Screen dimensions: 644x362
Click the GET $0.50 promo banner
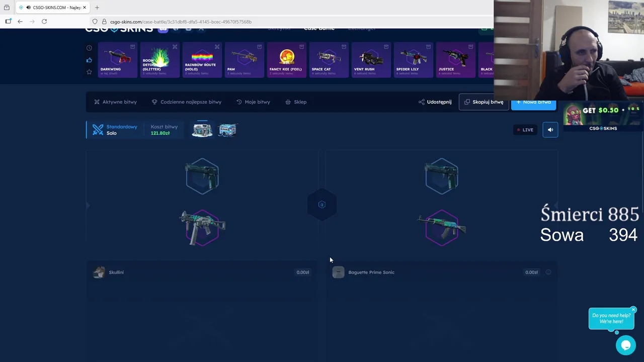[x=603, y=117]
